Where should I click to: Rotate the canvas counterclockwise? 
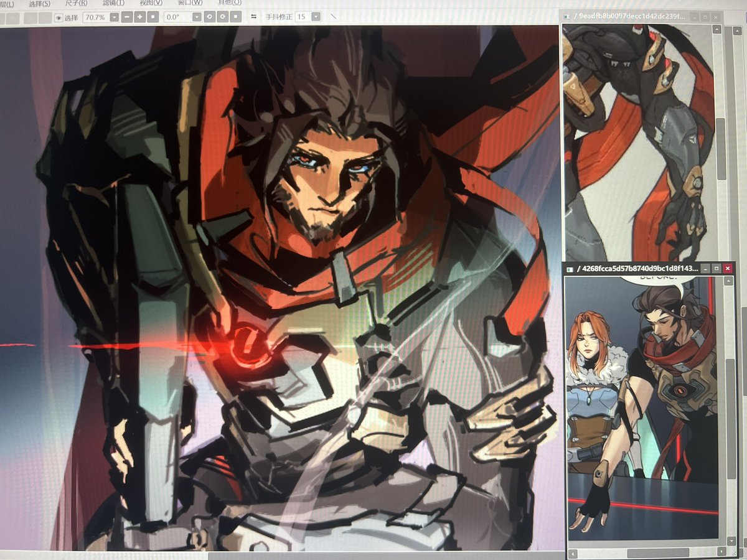click(209, 17)
